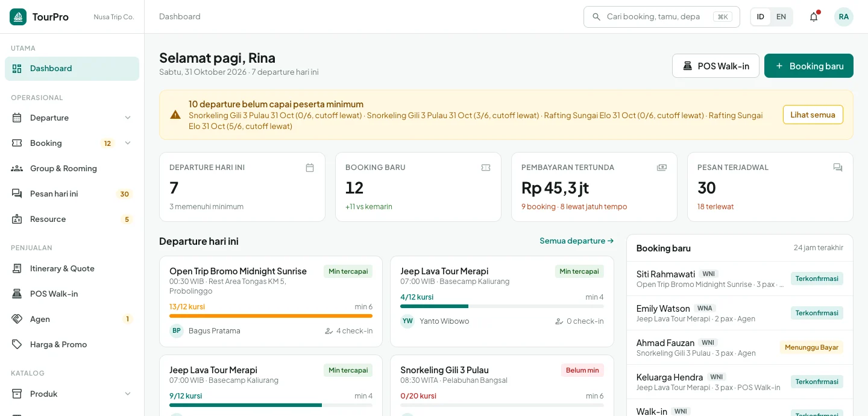
Task: Click the Departure calendar icon in sidebar
Action: pyautogui.click(x=17, y=118)
